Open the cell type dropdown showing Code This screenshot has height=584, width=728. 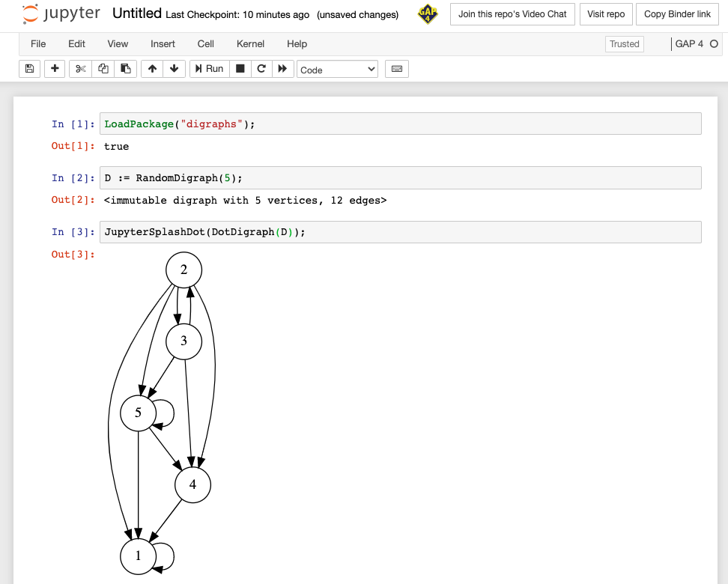pos(337,69)
